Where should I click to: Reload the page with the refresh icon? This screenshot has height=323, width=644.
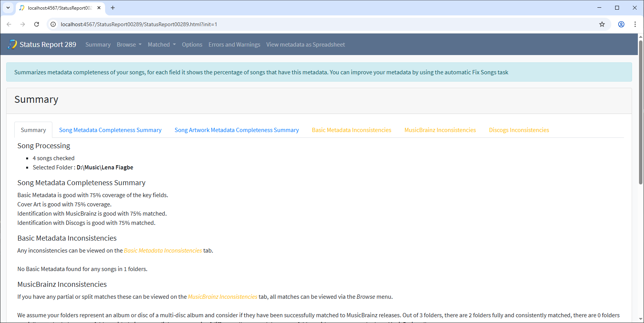tap(37, 24)
